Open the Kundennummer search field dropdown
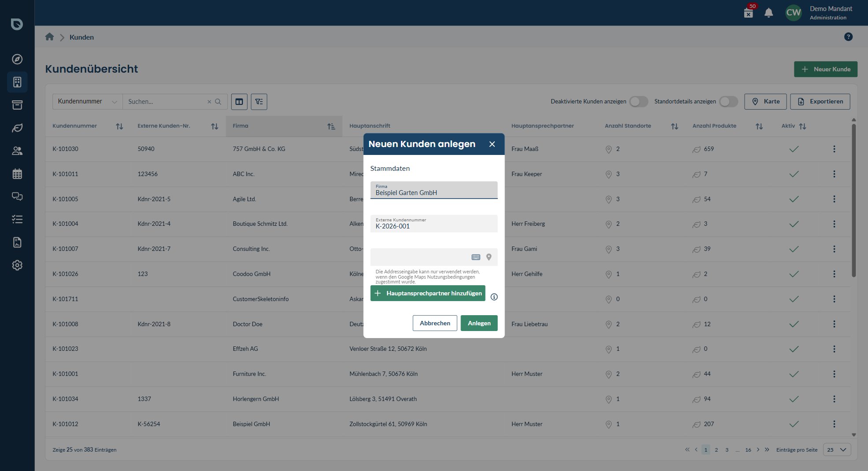This screenshot has width=868, height=471. click(88, 102)
